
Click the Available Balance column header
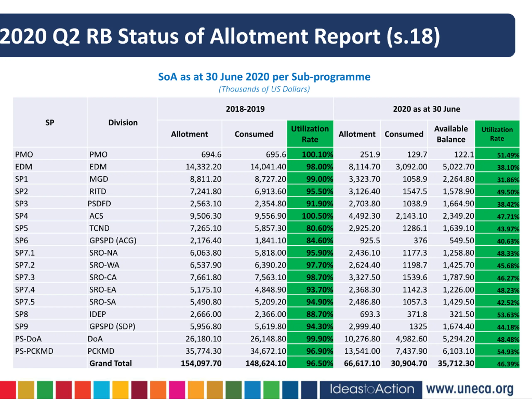pos(451,134)
